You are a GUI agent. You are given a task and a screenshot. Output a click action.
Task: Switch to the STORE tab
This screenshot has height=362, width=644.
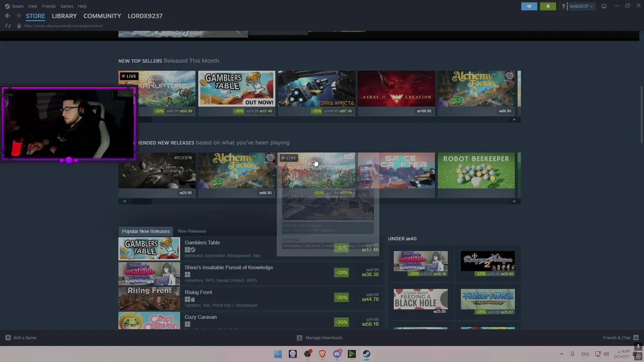point(35,16)
